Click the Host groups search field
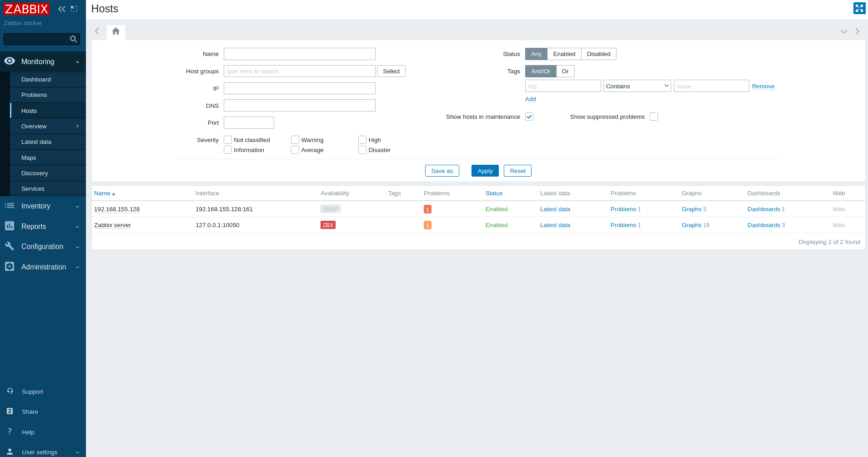Image resolution: width=868 pixels, height=457 pixels. [299, 71]
